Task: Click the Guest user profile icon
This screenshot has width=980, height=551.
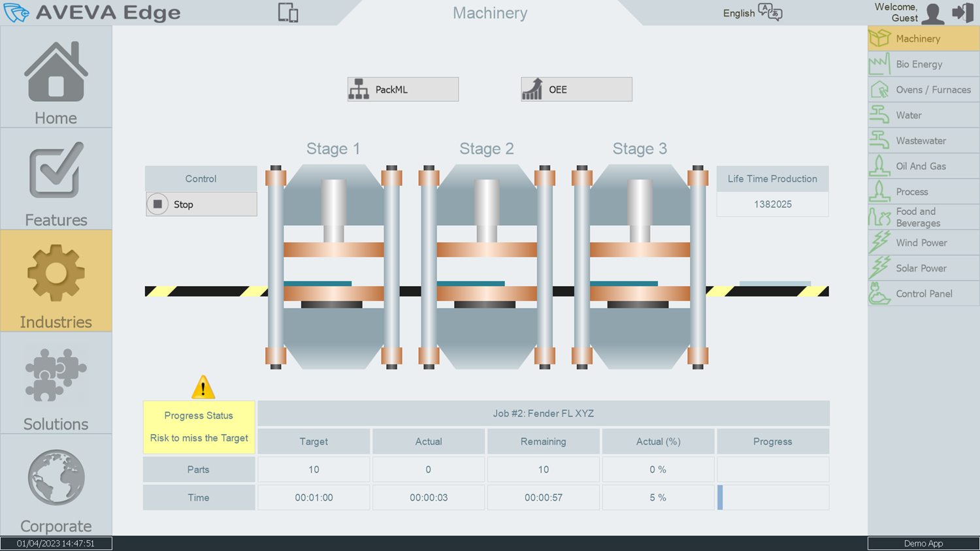Action: 933,13
